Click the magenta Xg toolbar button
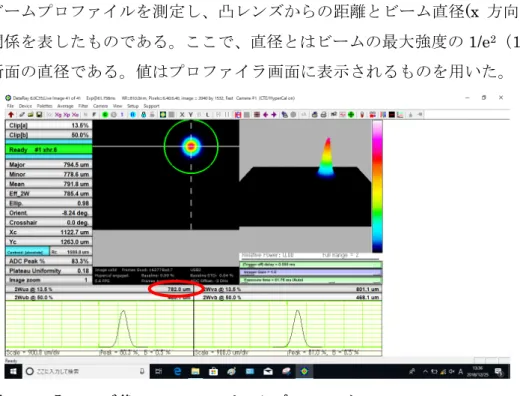Screen dimensions: 520x396 pos(58,115)
